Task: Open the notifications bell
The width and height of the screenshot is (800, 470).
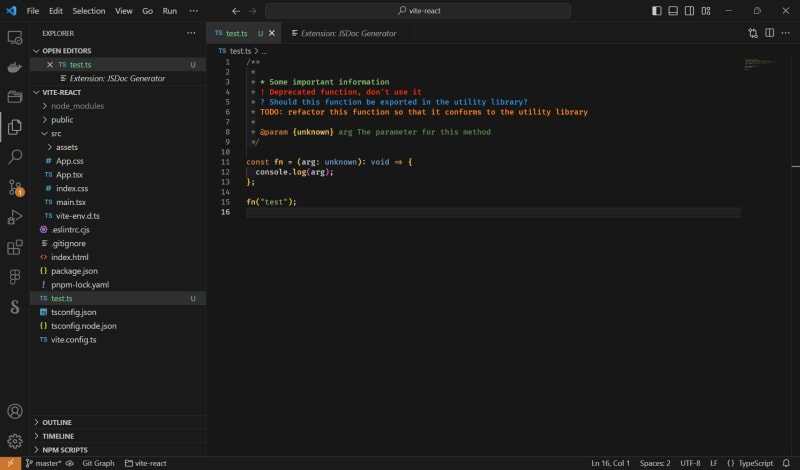Action: tap(786, 463)
